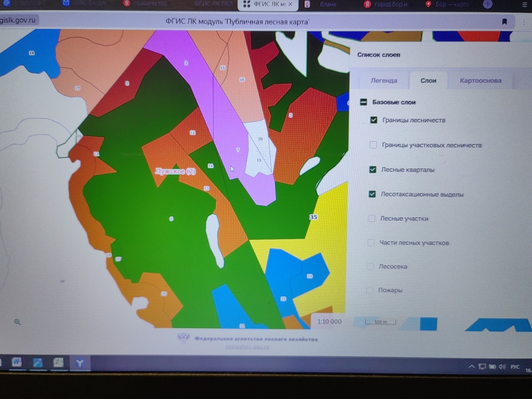Open the browser sidebar hamburger menu
The width and height of the screenshot is (532, 399).
point(524,5)
